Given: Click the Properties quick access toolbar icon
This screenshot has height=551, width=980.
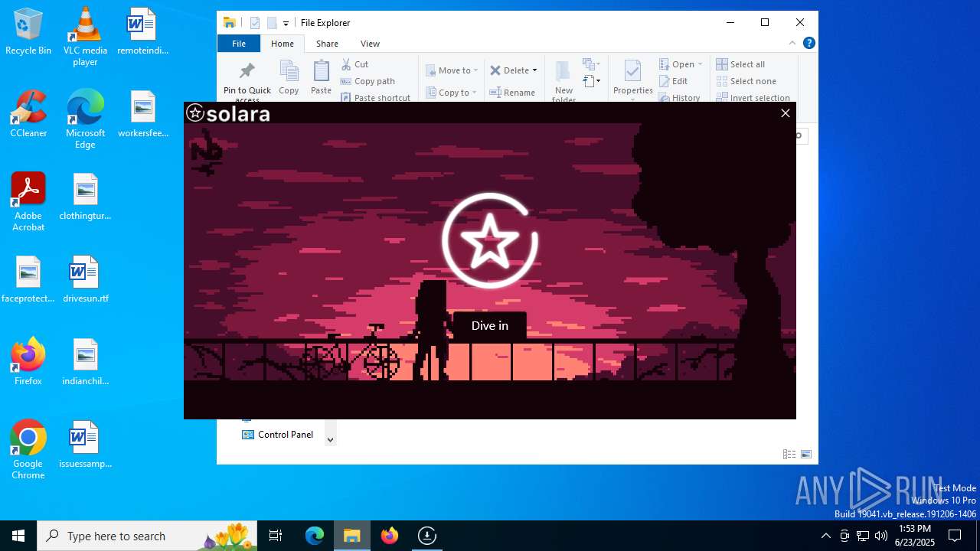Looking at the screenshot, I should click(255, 23).
